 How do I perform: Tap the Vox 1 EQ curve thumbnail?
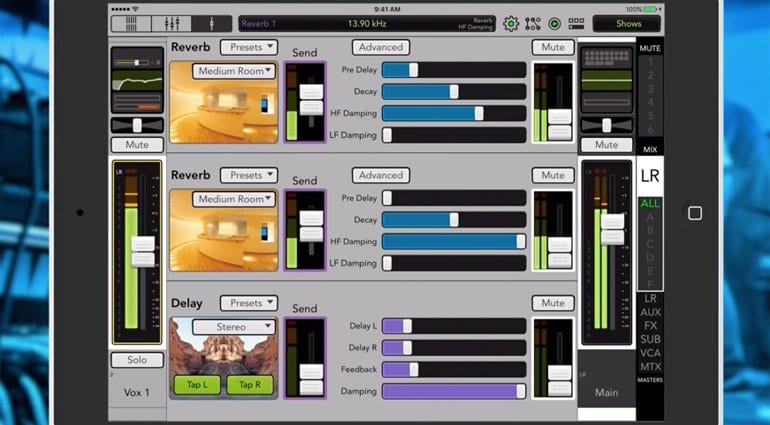point(137,79)
